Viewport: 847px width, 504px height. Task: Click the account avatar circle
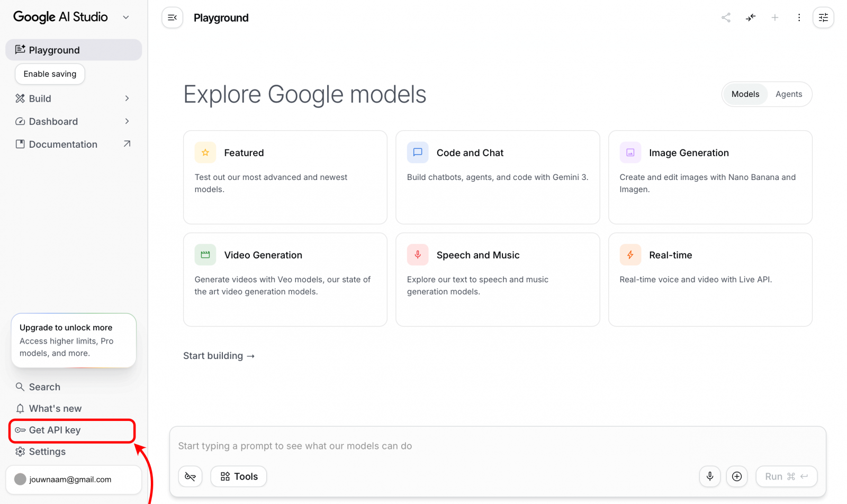[x=20, y=479]
